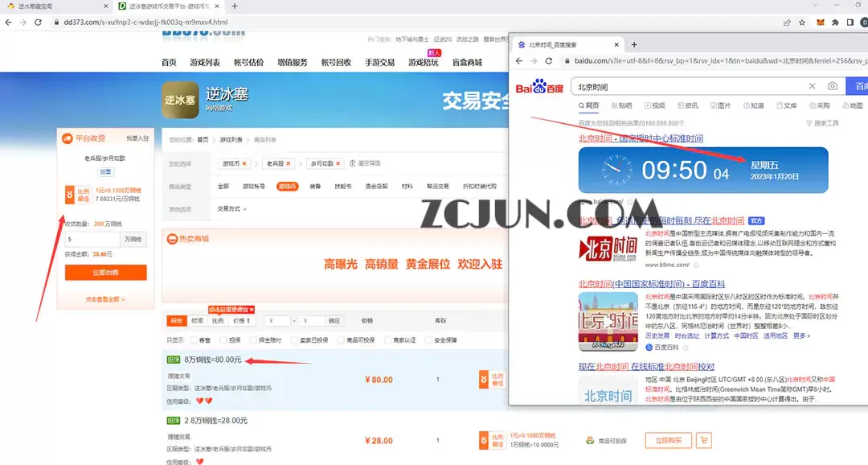Expand 点击查看全部 in the platform panel
The width and height of the screenshot is (868, 465).
[105, 299]
